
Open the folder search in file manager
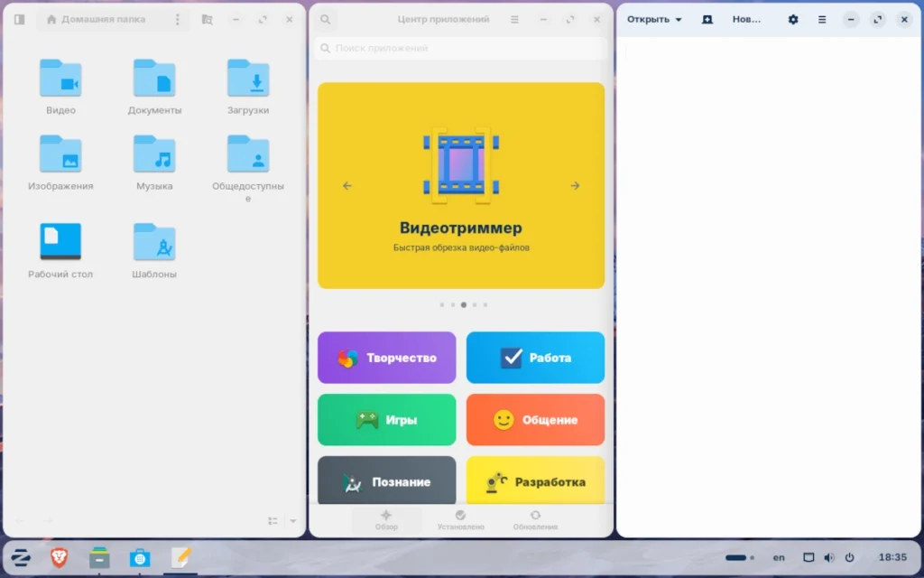207,20
